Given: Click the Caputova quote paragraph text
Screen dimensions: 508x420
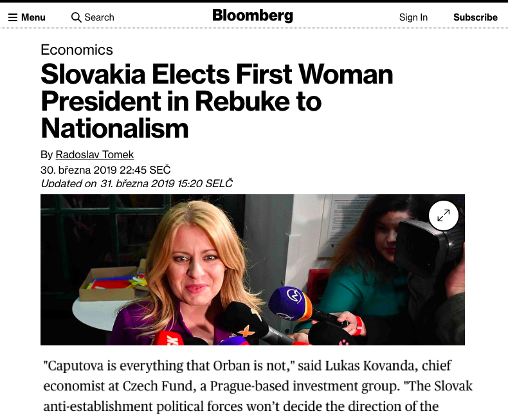Looking at the screenshot, I should point(258,386).
